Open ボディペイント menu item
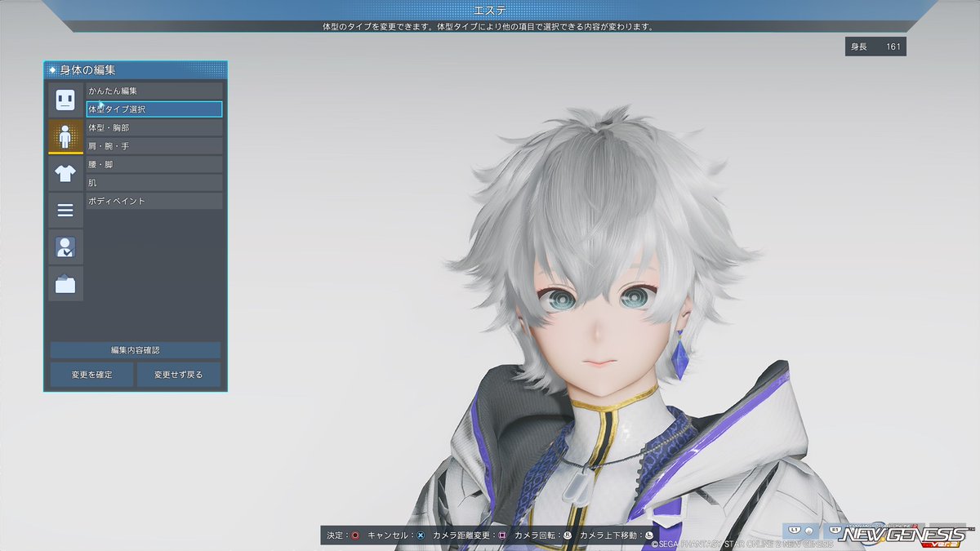980x551 pixels. 154,201
